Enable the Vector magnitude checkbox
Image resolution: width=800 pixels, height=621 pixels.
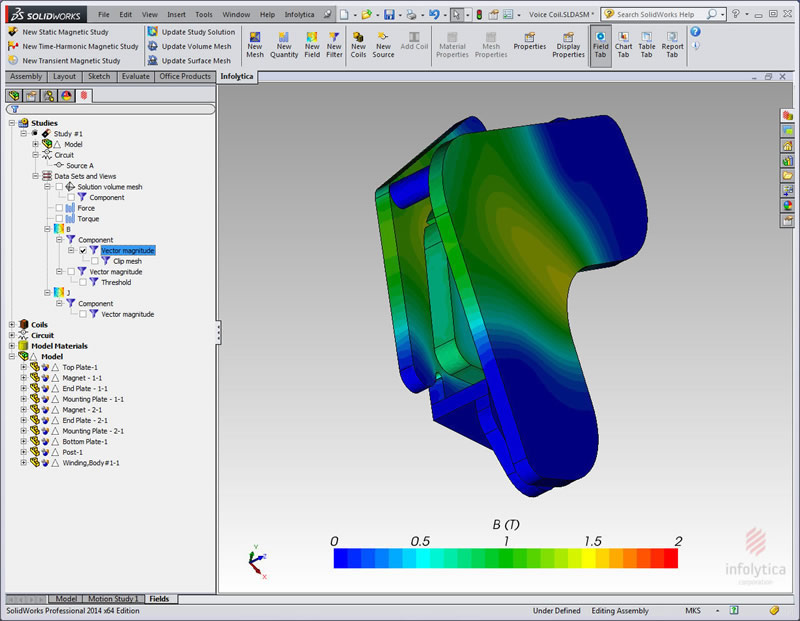72,271
